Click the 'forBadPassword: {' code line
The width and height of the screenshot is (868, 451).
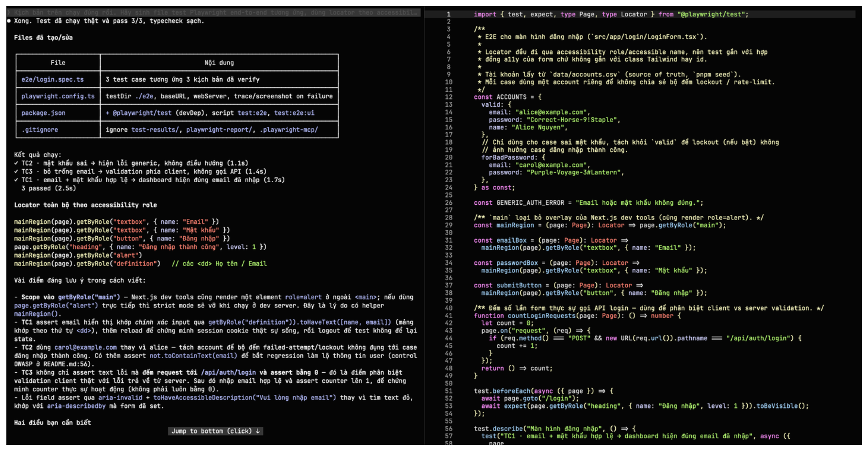pyautogui.click(x=513, y=157)
